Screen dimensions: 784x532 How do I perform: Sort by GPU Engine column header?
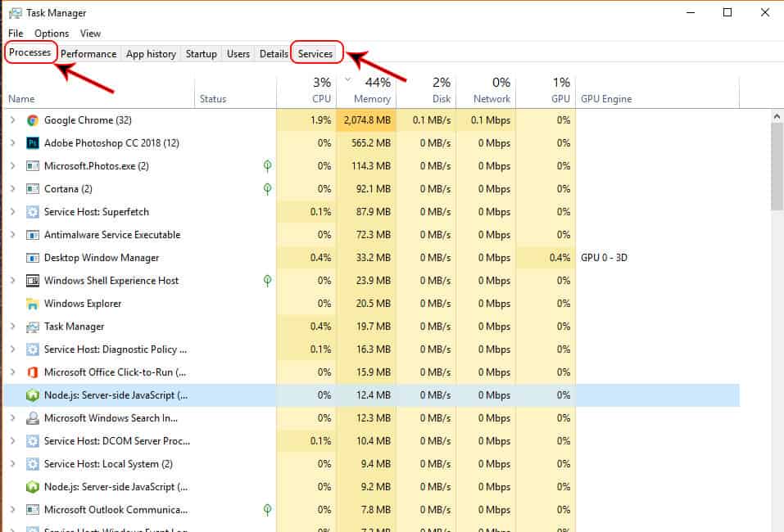tap(658, 92)
